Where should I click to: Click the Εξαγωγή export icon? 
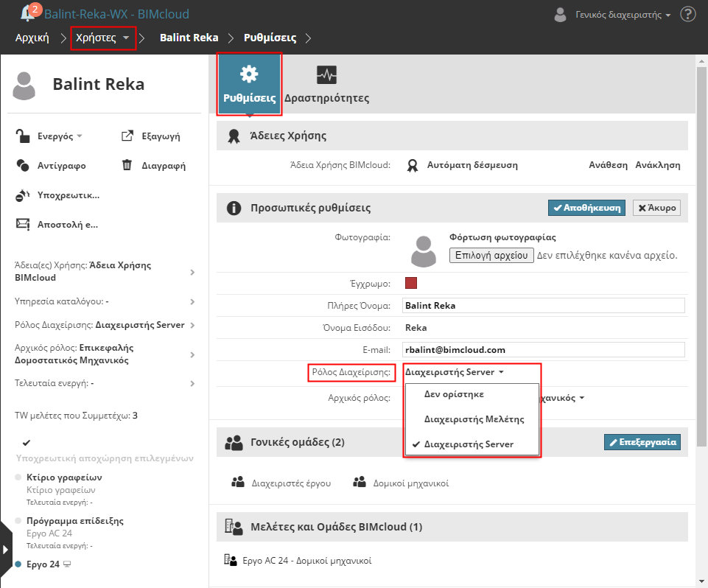coord(127,136)
